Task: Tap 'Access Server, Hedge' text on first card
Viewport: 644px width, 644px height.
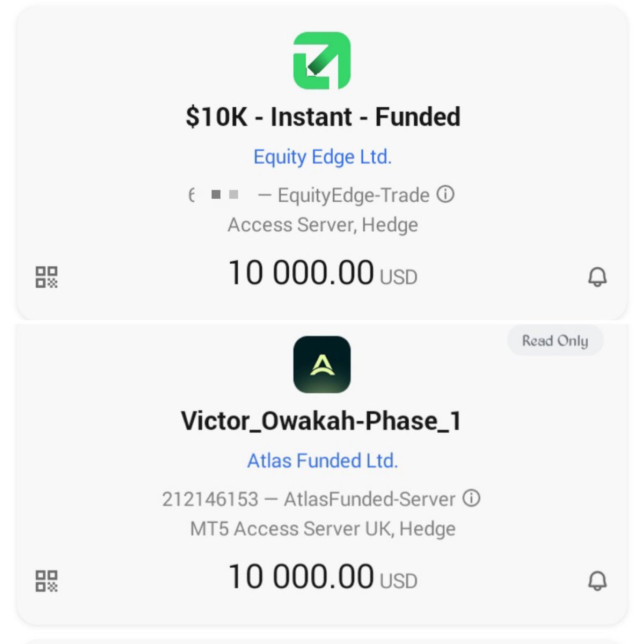Action: point(323,225)
